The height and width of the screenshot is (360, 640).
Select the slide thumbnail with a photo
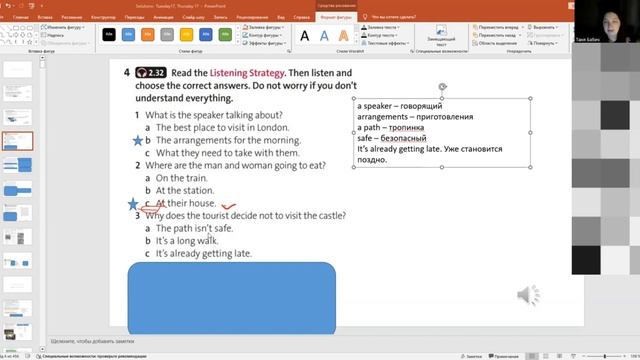tap(18, 332)
